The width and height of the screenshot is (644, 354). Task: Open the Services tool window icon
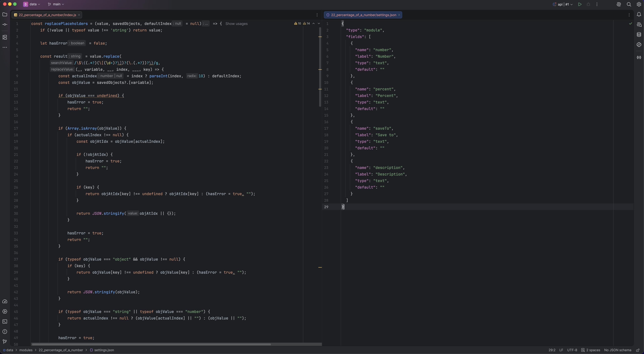click(x=5, y=312)
